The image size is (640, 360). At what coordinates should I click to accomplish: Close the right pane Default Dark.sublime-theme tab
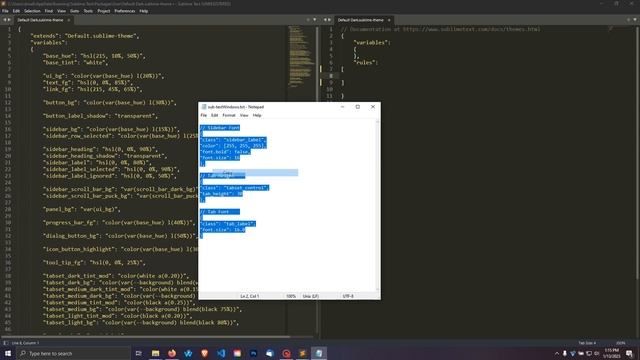click(x=389, y=20)
